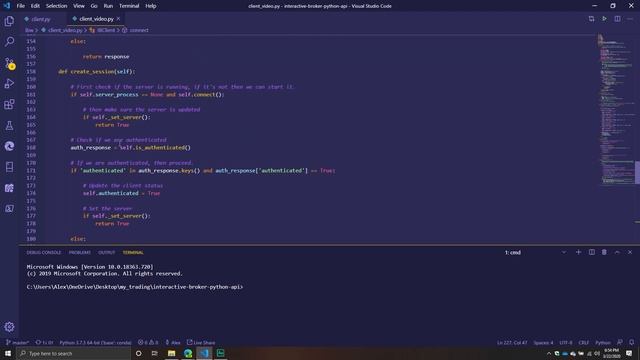Viewport: 640px width, 360px height.
Task: Open the Run menu
Action: point(108,6)
